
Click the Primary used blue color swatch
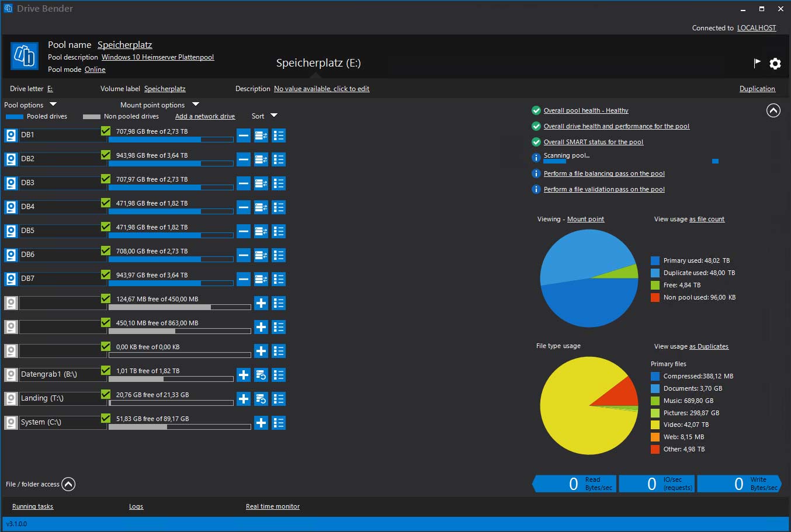click(655, 260)
